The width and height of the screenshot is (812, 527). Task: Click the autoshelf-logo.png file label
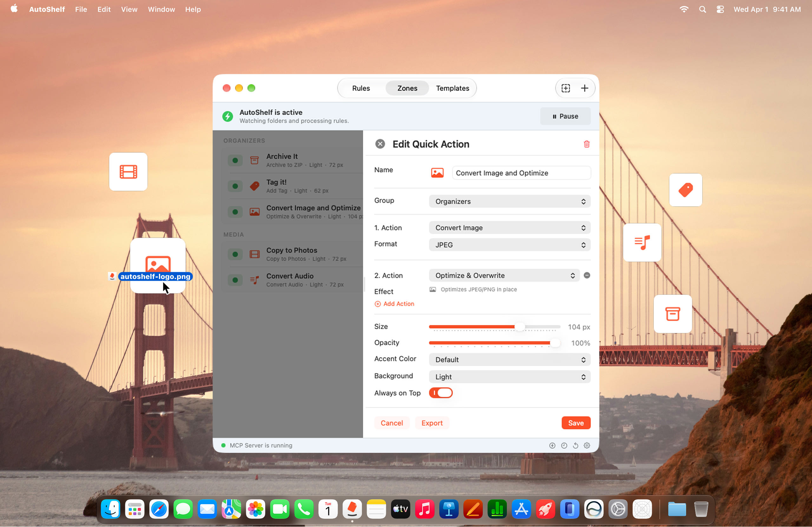(x=155, y=276)
